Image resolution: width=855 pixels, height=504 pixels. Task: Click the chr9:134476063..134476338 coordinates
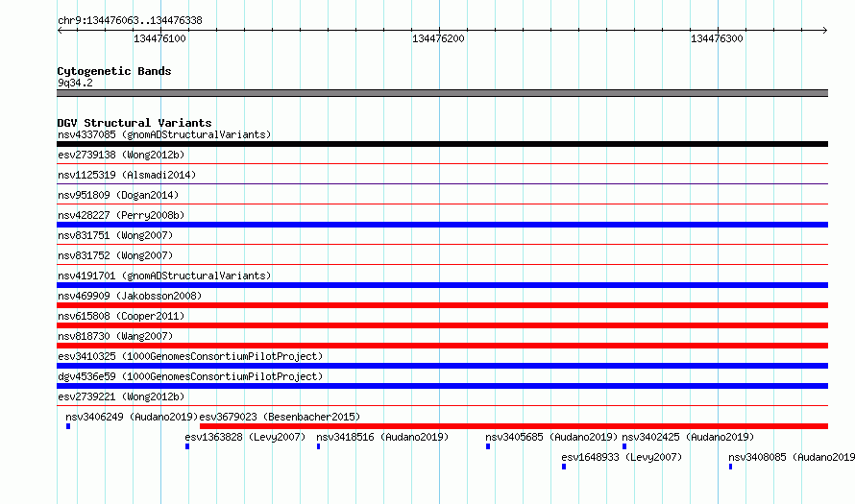coord(130,20)
